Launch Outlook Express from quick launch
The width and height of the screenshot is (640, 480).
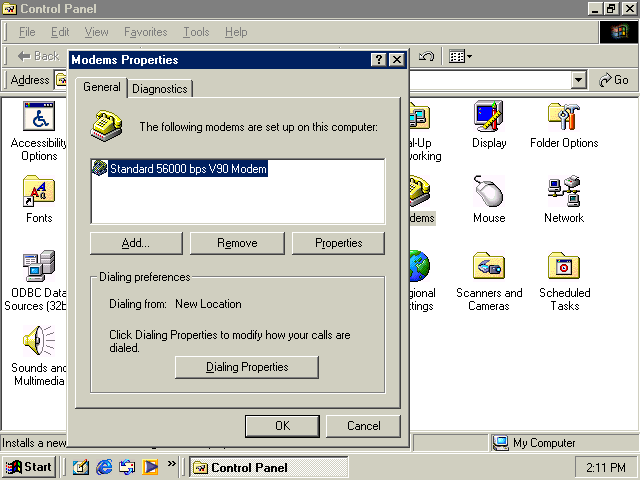pos(127,467)
